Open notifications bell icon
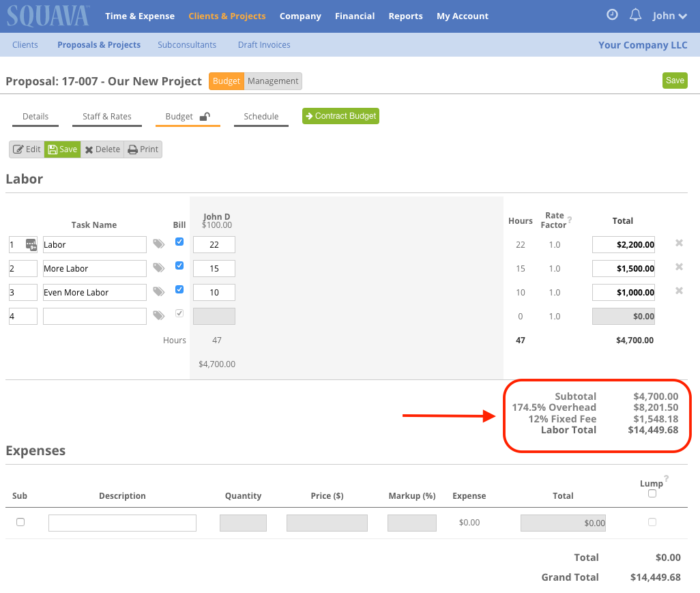700x593 pixels. pos(635,15)
